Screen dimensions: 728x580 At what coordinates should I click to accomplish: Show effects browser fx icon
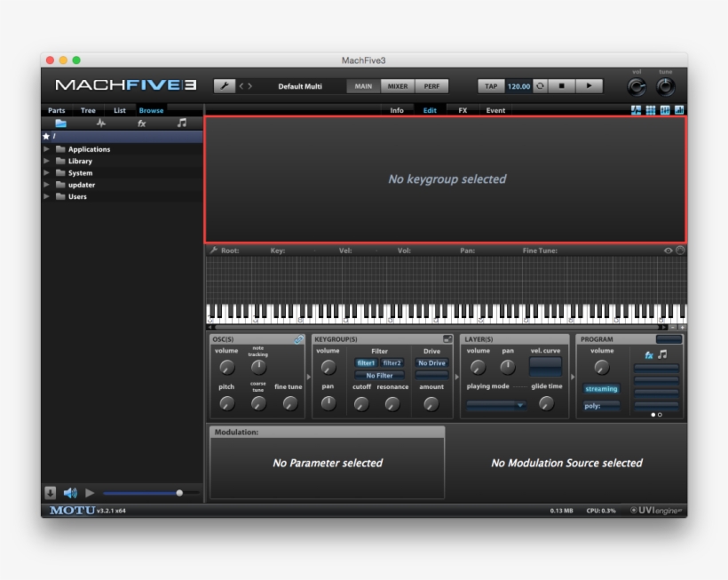[x=142, y=123]
